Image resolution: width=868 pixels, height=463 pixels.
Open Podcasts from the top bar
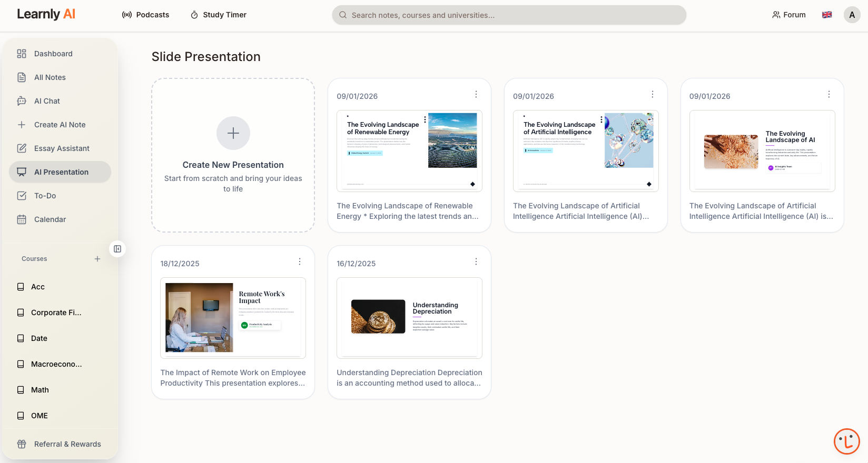[x=145, y=15]
